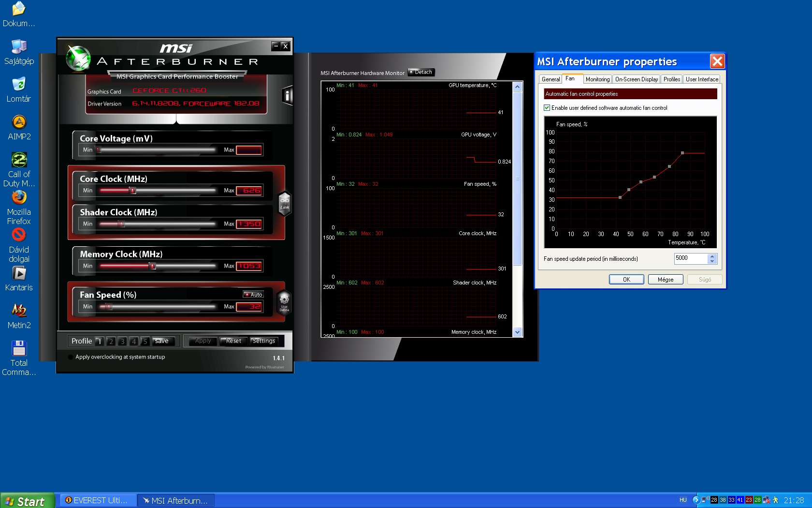Screen dimensions: 812x508
Task: Select profile slot 2
Action: tap(111, 341)
